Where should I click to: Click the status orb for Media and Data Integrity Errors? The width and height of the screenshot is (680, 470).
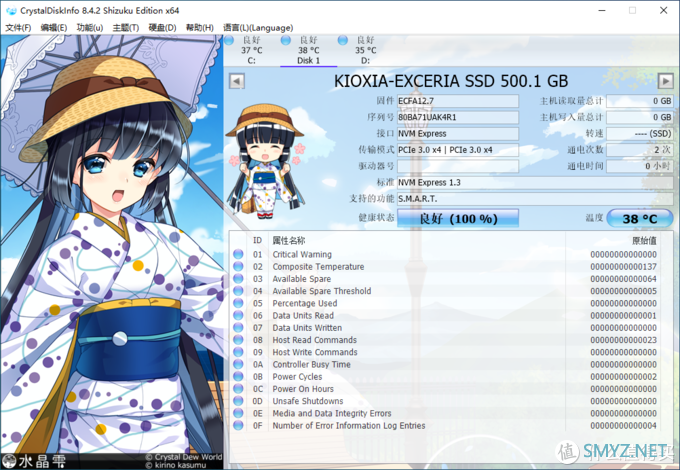click(238, 413)
